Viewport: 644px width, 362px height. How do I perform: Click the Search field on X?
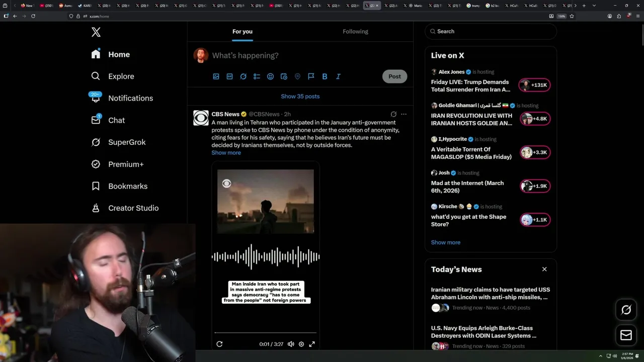coord(491,31)
